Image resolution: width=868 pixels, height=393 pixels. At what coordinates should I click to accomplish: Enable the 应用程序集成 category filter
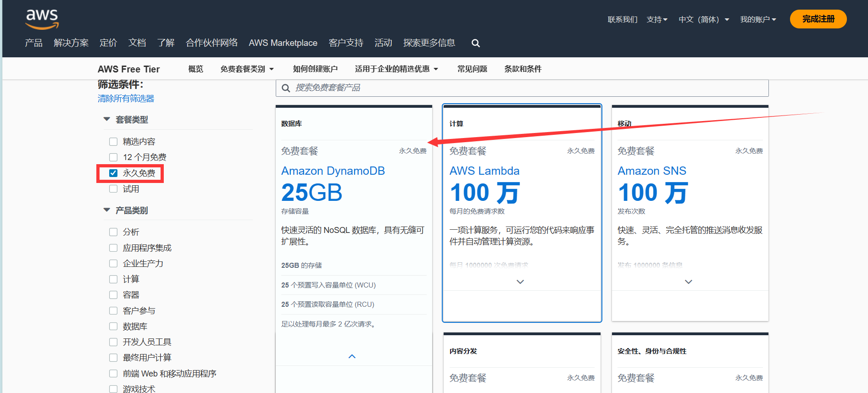(113, 248)
